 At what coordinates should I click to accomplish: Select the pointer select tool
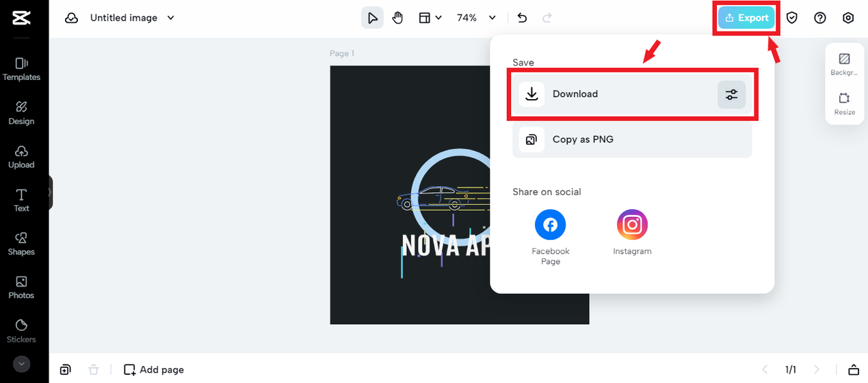click(372, 18)
